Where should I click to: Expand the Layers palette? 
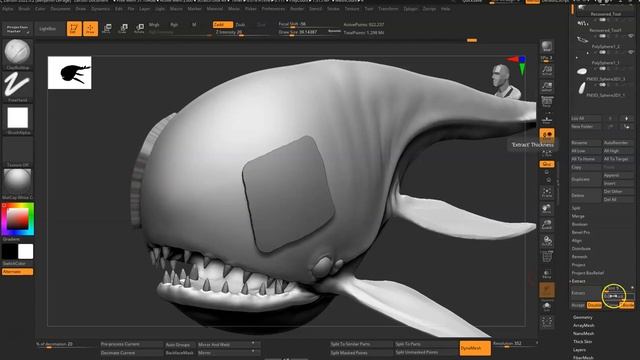(579, 350)
